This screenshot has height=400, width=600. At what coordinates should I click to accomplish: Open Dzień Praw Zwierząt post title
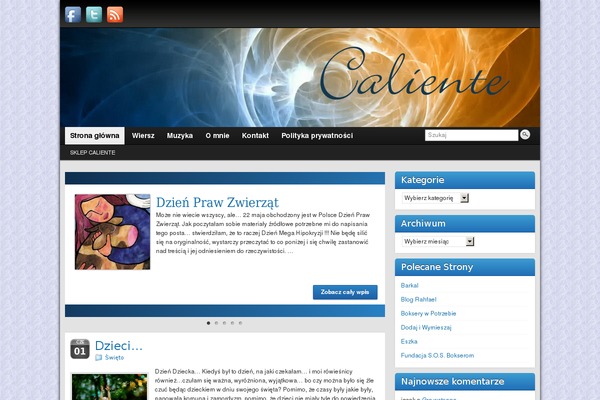[217, 202]
